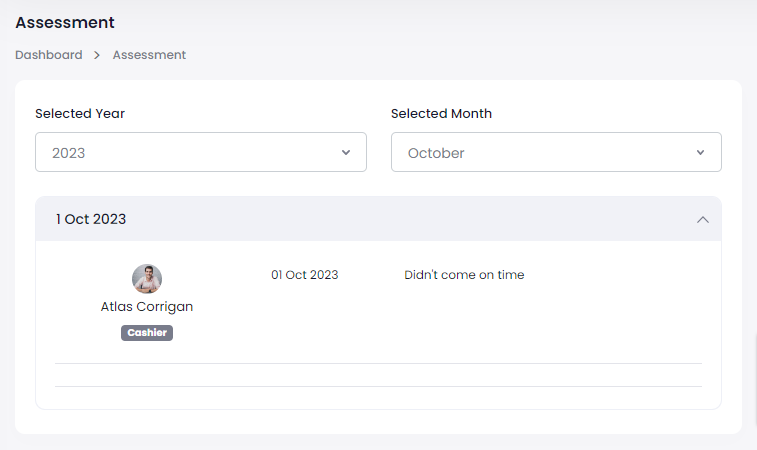Collapse the 1 Oct 2023 accordion chevron
Screen dimensions: 757x450
tap(703, 219)
